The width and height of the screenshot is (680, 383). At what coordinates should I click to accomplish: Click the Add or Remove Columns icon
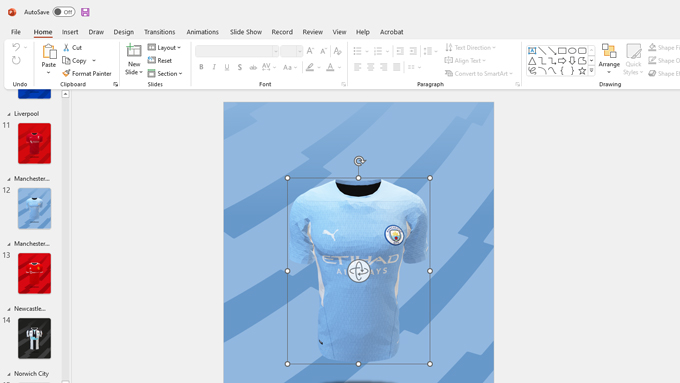411,67
